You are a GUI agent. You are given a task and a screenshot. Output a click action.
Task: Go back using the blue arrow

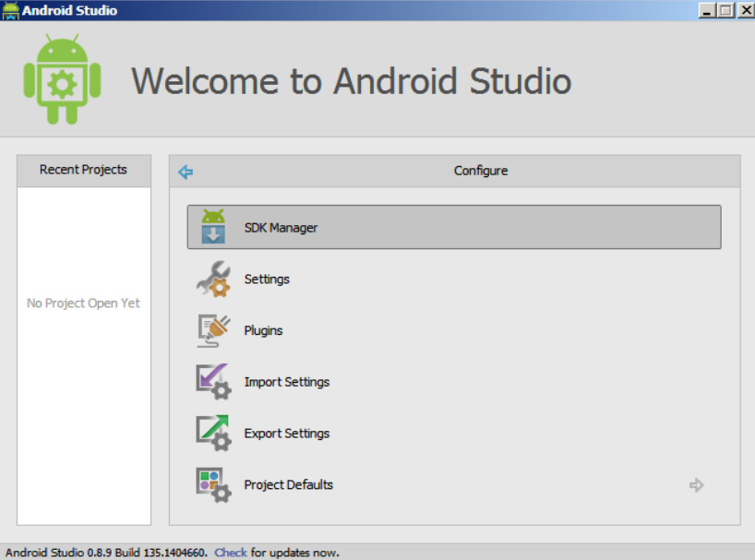tap(186, 172)
